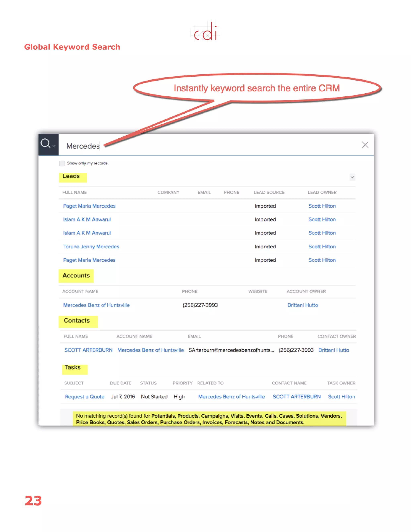Open task contact SCOTT ARTERBURN

click(x=297, y=396)
